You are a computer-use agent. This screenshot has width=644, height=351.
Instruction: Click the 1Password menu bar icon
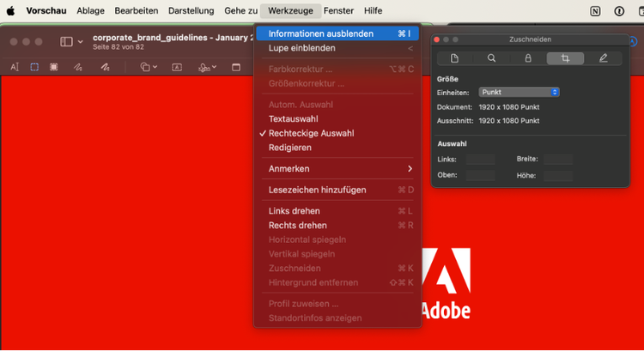click(619, 11)
